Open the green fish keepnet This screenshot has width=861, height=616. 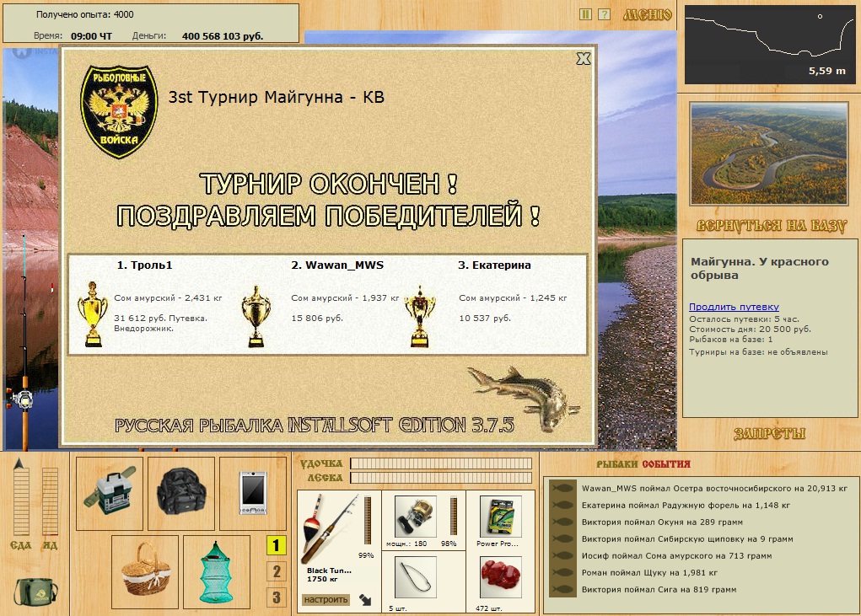point(217,571)
